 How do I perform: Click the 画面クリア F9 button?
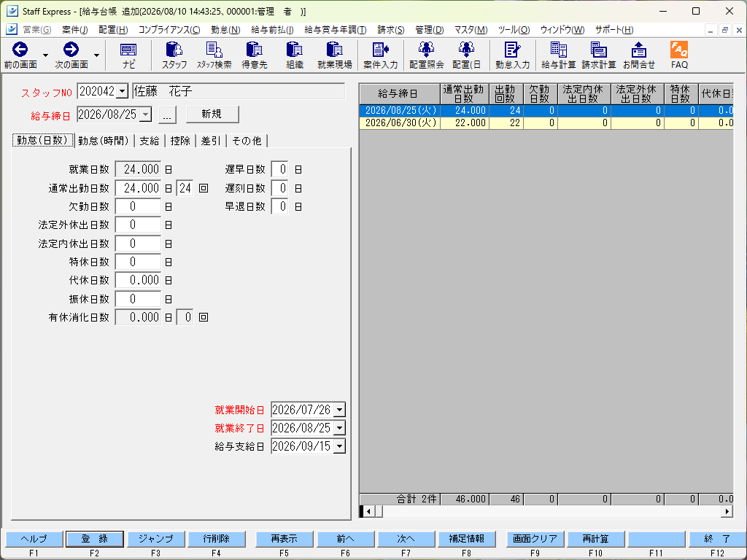[535, 539]
